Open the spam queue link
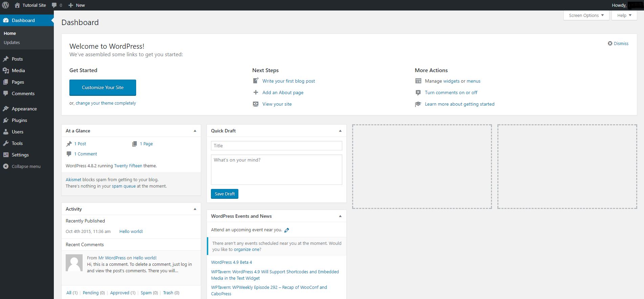Image resolution: width=644 pixels, height=299 pixels. click(x=124, y=186)
